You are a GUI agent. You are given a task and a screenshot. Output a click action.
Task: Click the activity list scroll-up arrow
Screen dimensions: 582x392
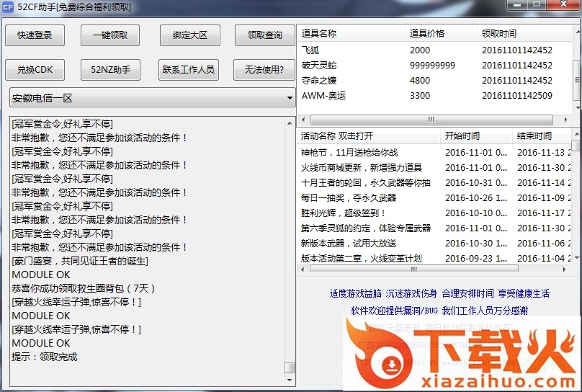[x=576, y=134]
